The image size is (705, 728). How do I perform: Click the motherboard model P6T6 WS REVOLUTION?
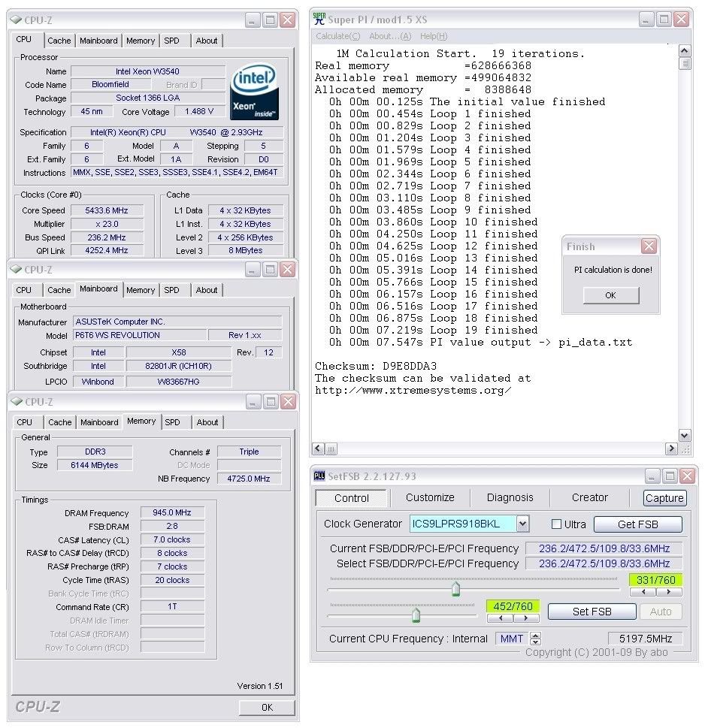(140, 335)
